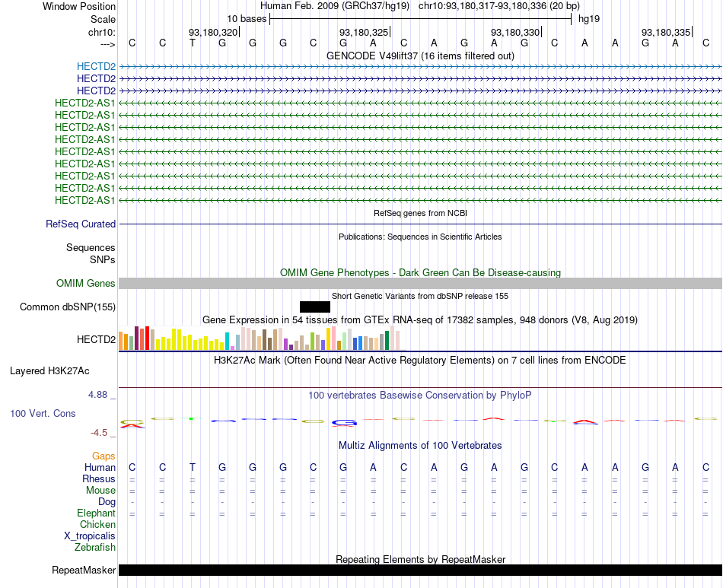The image size is (723, 588).
Task: Open the RefSeq Curated track label
Action: (81, 224)
